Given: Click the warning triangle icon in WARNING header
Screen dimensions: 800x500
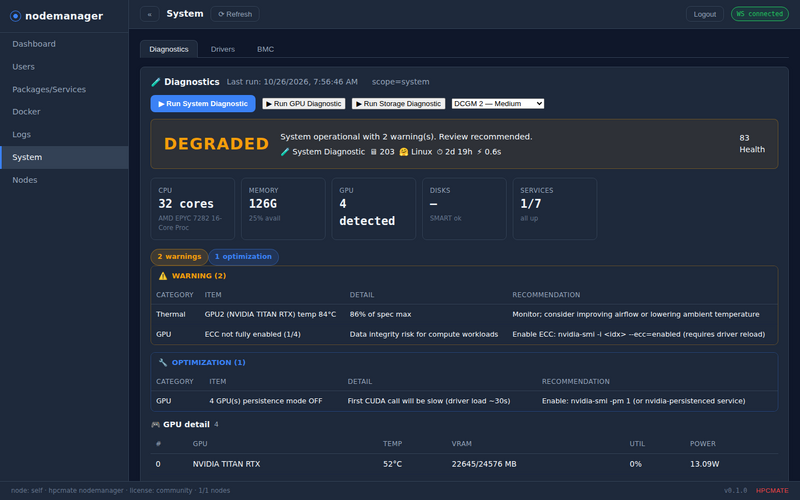Looking at the screenshot, I should click(163, 276).
